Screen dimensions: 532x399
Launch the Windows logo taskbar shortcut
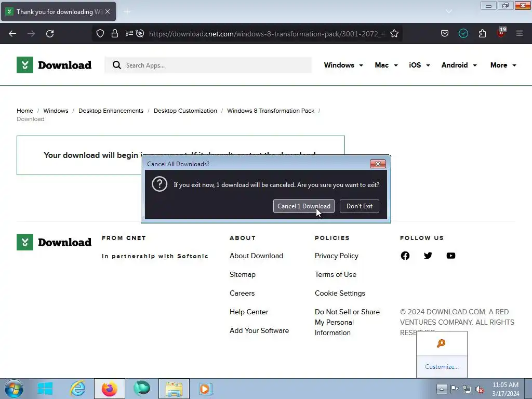point(45,389)
